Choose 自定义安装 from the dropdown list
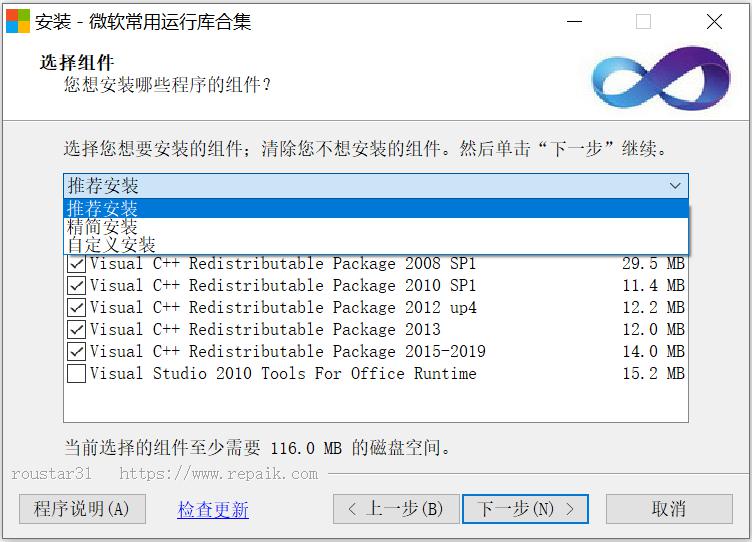Screen dimensions: 752x542 [112, 244]
